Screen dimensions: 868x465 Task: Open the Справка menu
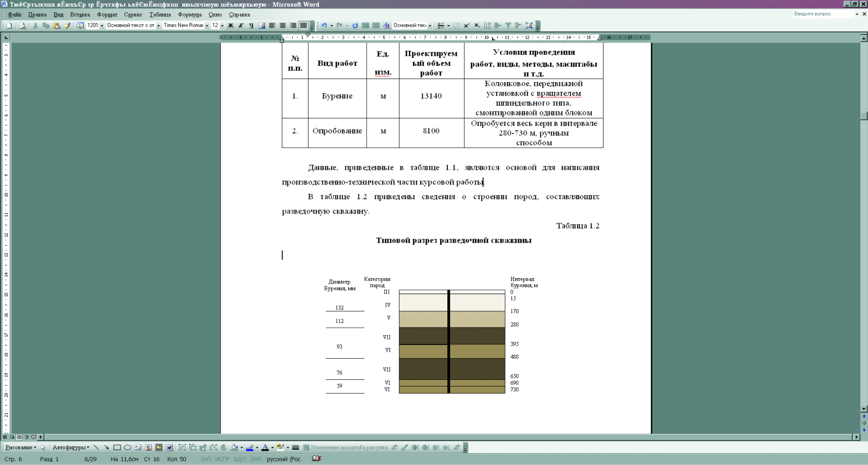(239, 14)
